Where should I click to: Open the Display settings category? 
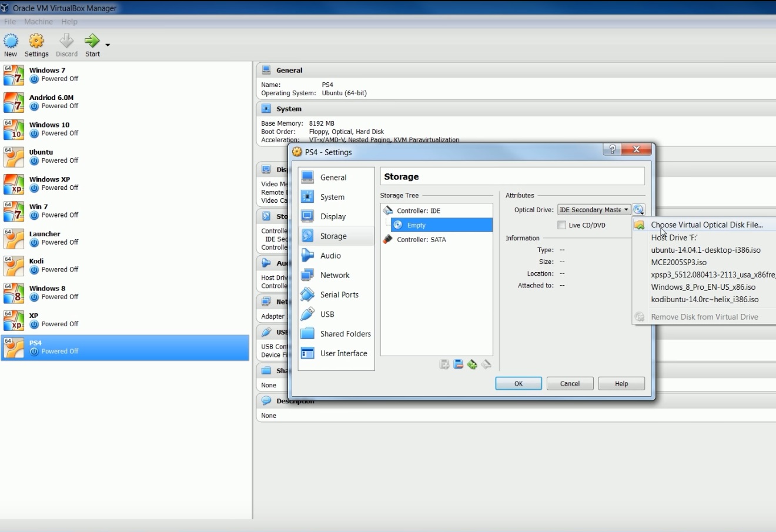[336, 216]
